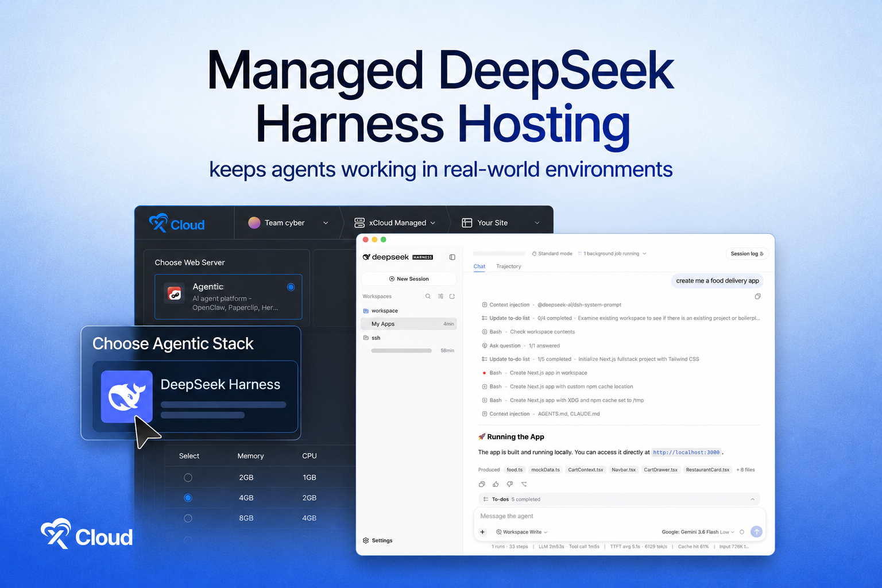The height and width of the screenshot is (588, 882).
Task: Expand background job running dropdown
Action: coord(644,253)
